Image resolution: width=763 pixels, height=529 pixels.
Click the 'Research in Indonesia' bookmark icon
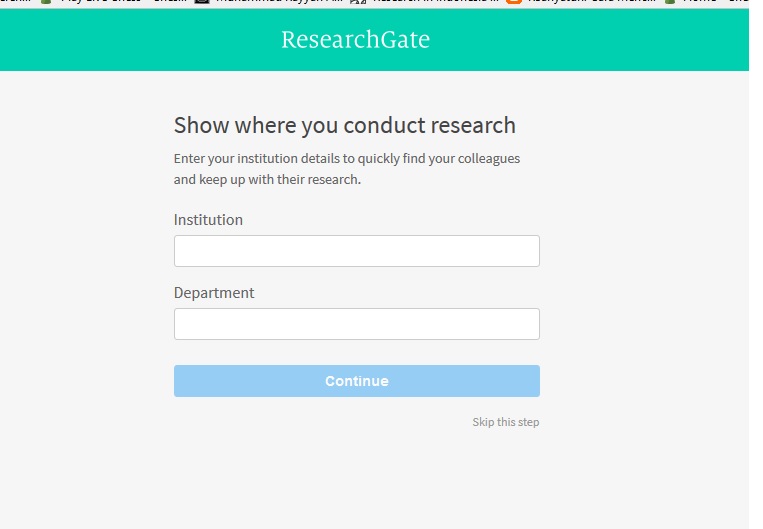point(358,3)
